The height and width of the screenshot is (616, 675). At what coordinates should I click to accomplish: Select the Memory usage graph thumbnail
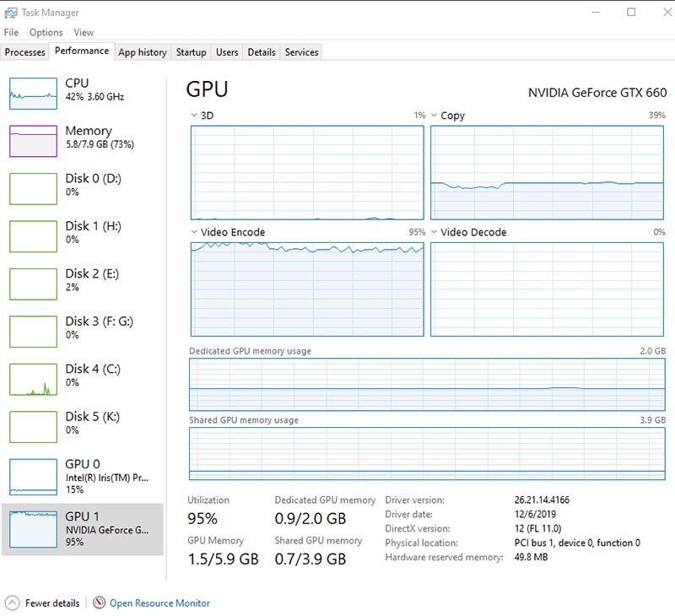coord(33,141)
